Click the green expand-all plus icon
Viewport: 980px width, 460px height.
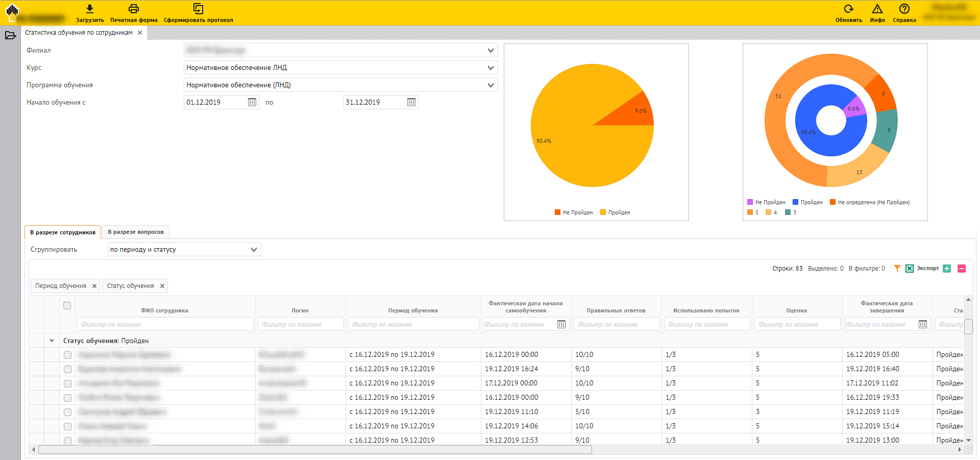[x=947, y=269]
